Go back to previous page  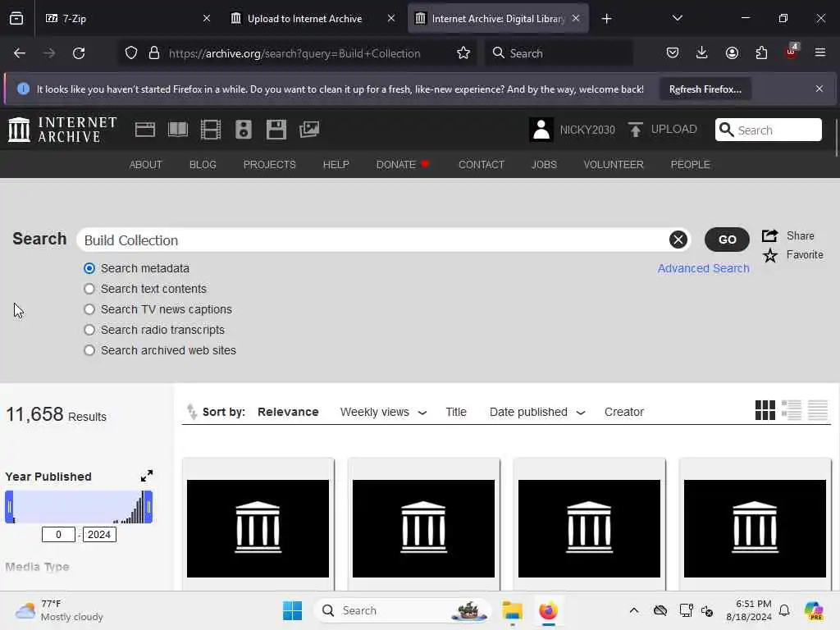(x=20, y=53)
